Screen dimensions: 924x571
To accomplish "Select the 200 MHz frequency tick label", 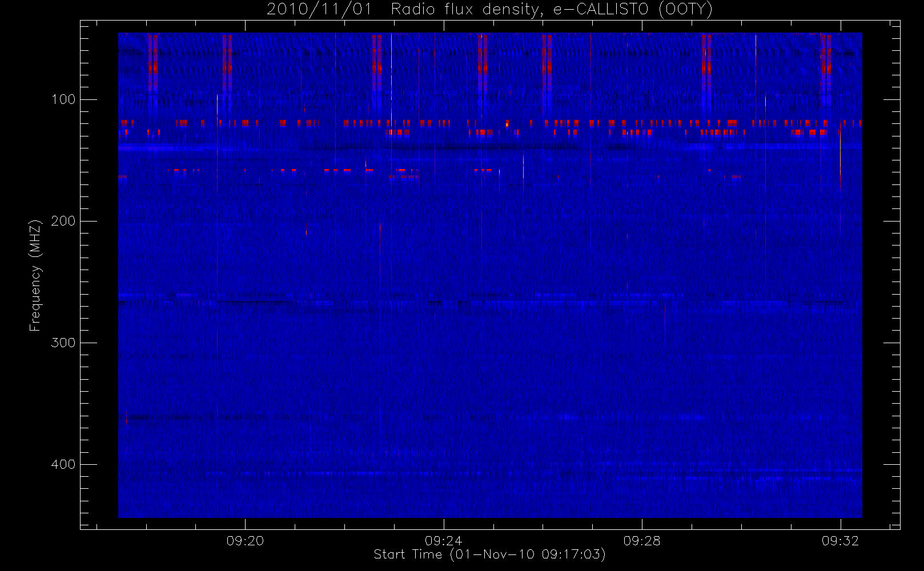I will (63, 221).
